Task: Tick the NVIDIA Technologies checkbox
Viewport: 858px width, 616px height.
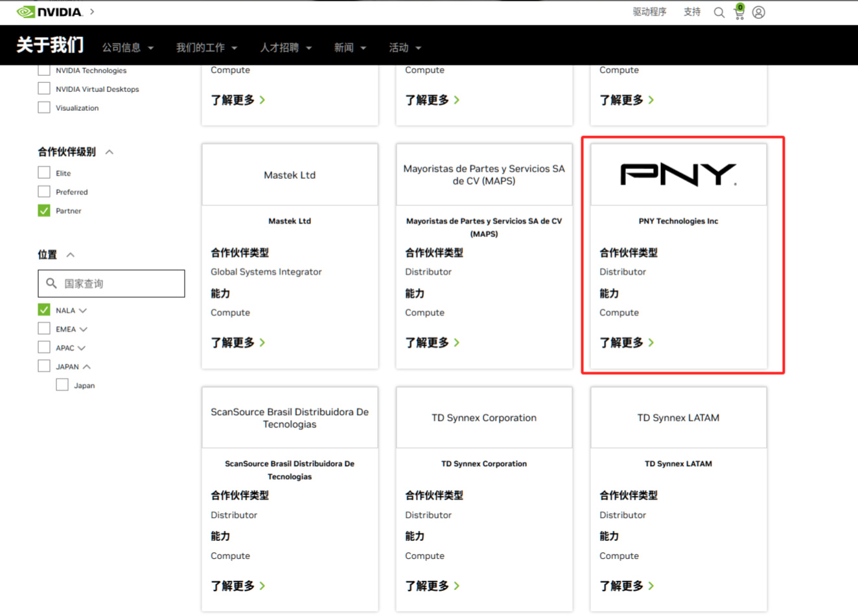Action: (x=44, y=70)
